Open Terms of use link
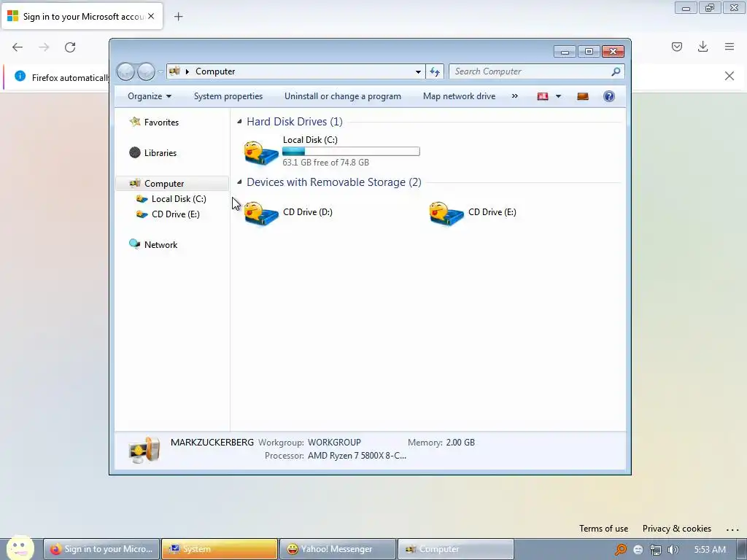Viewport: 747px width, 560px height. pos(603,529)
